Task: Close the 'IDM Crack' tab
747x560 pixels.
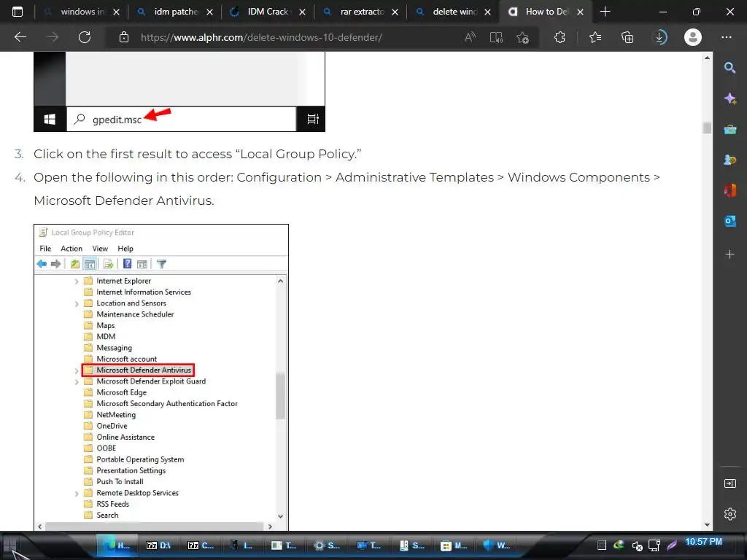Action: pos(303,12)
